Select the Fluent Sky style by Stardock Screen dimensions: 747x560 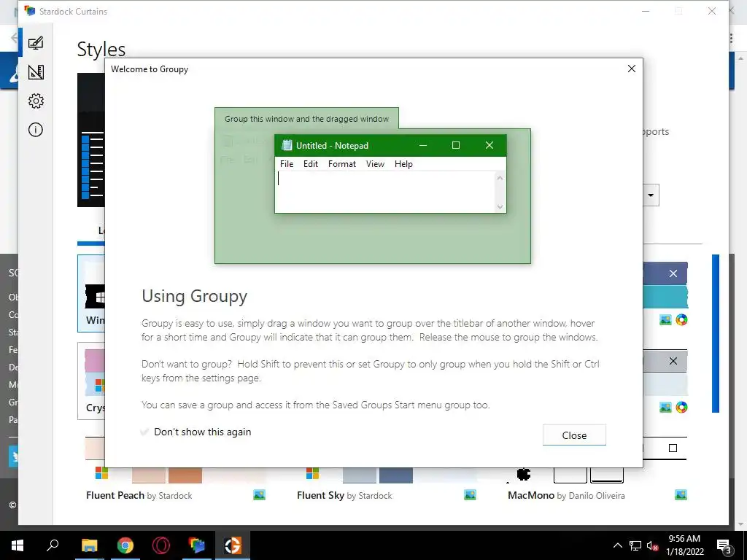(344, 495)
